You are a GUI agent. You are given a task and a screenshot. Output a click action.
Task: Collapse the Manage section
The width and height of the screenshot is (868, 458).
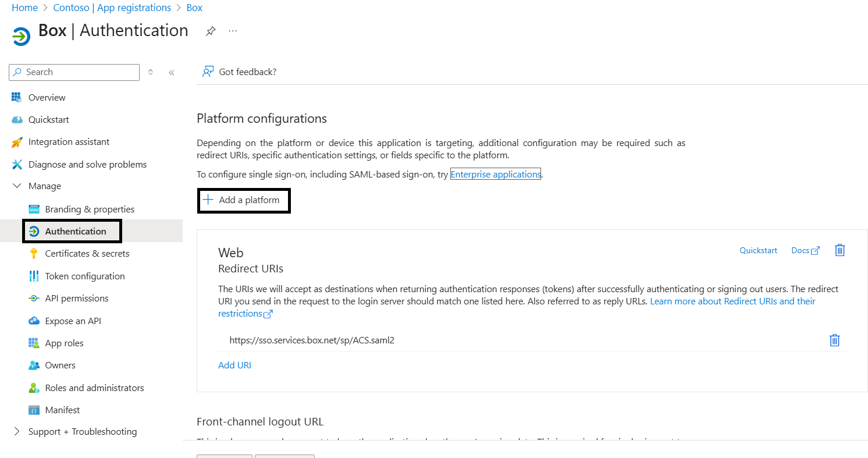(x=17, y=186)
